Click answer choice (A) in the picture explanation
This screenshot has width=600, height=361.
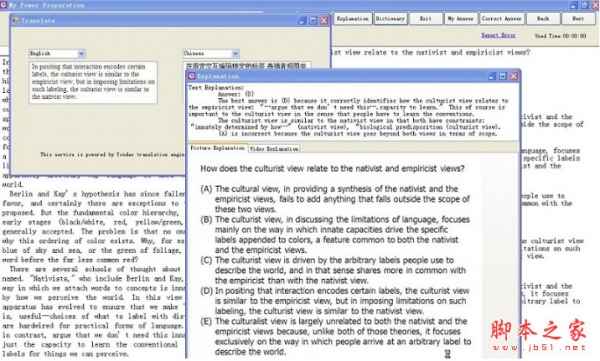coord(335,199)
